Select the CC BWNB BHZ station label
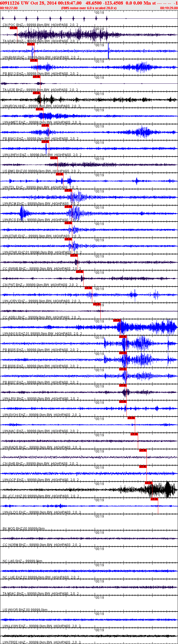This screenshot has height=644, width=178. click(42, 269)
